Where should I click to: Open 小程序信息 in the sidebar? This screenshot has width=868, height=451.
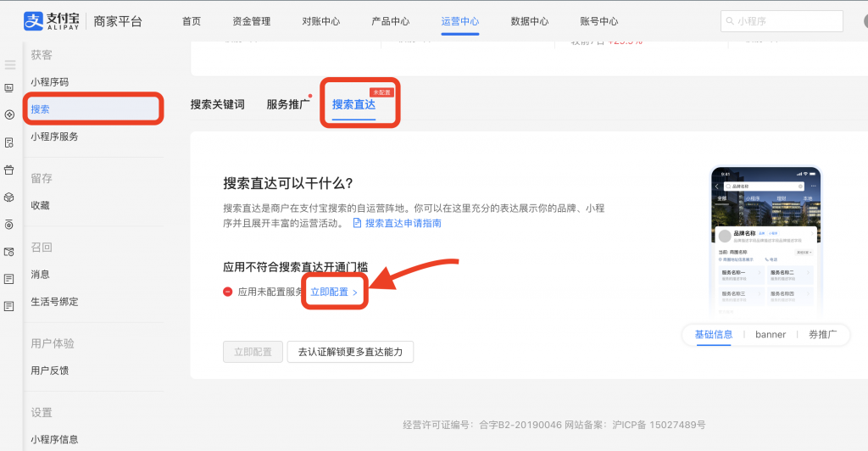pos(54,439)
